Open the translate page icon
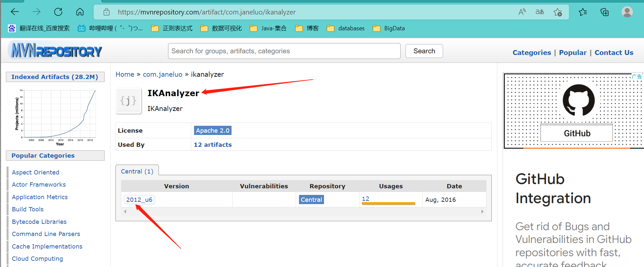 tap(540, 12)
